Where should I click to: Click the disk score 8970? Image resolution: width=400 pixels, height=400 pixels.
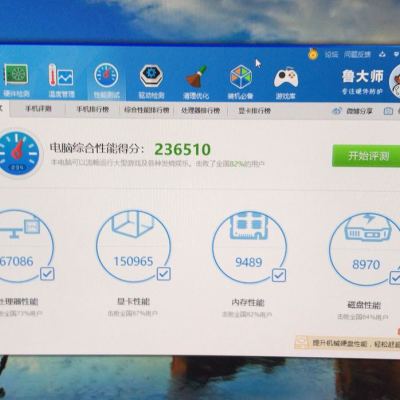click(366, 265)
